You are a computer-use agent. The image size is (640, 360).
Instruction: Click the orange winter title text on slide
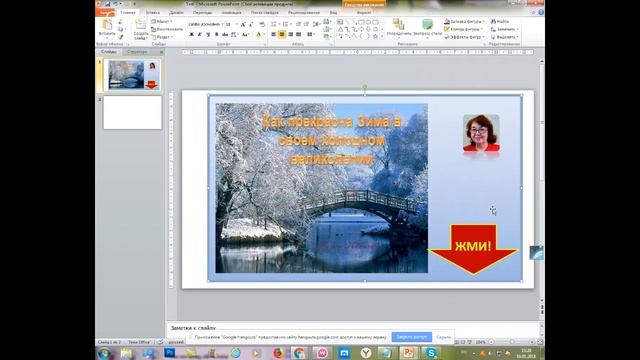tap(331, 140)
